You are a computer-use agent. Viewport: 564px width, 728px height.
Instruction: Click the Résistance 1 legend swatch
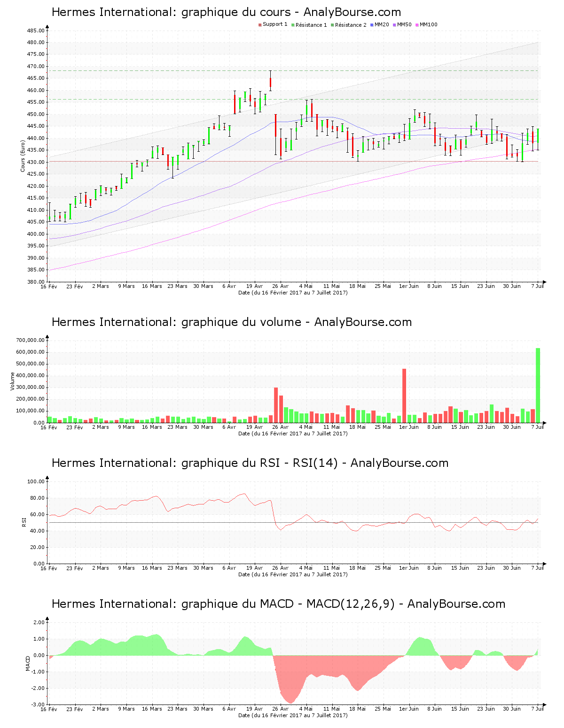tap(293, 25)
